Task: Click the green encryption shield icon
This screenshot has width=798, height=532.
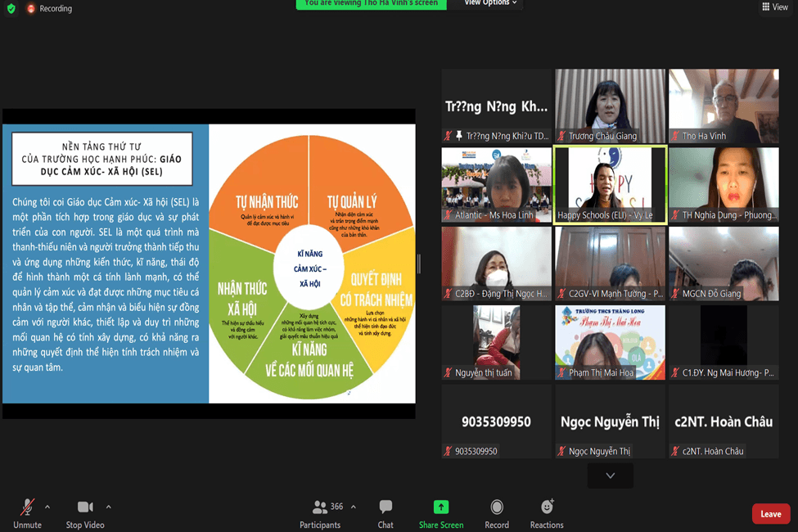Action: tap(11, 8)
